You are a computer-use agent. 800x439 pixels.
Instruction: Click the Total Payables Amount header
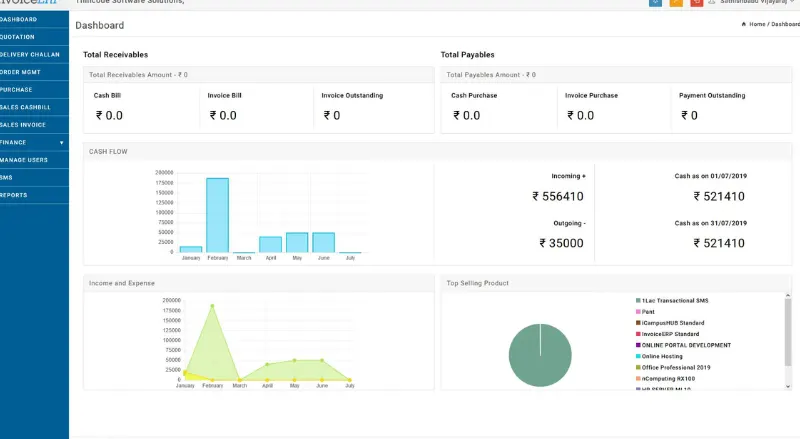pos(491,75)
